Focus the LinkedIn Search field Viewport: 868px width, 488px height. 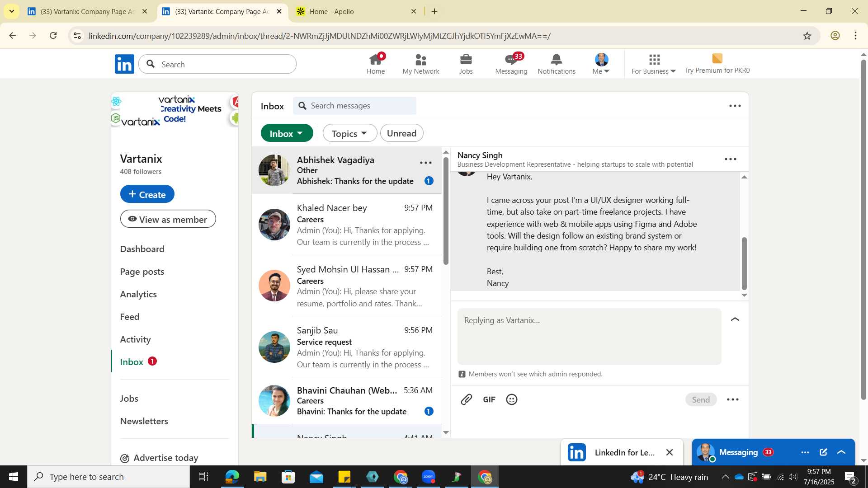(x=217, y=64)
